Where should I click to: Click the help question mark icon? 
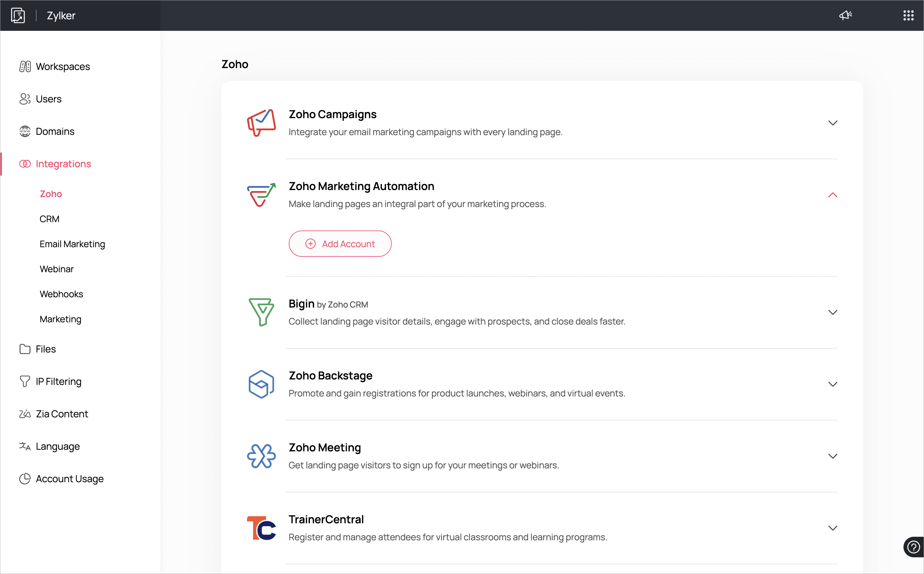[913, 547]
